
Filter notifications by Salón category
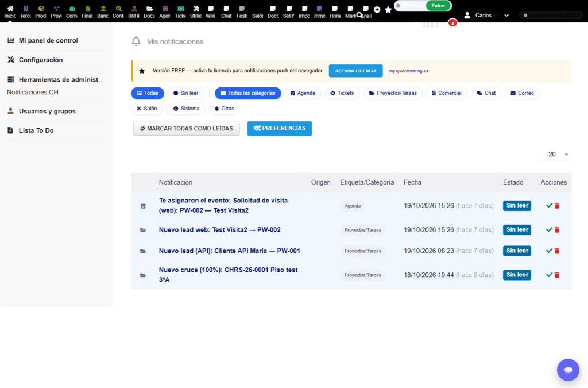147,109
